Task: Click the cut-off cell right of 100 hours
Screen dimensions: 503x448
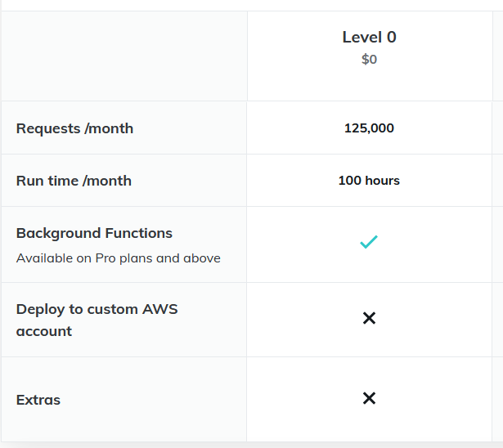Action: (497, 181)
